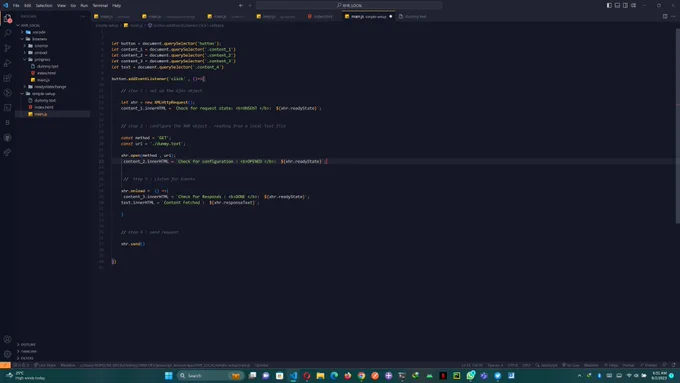Viewport: 680px width, 383px height.
Task: Open dummy.text under simple-setup folder
Action: 45,100
